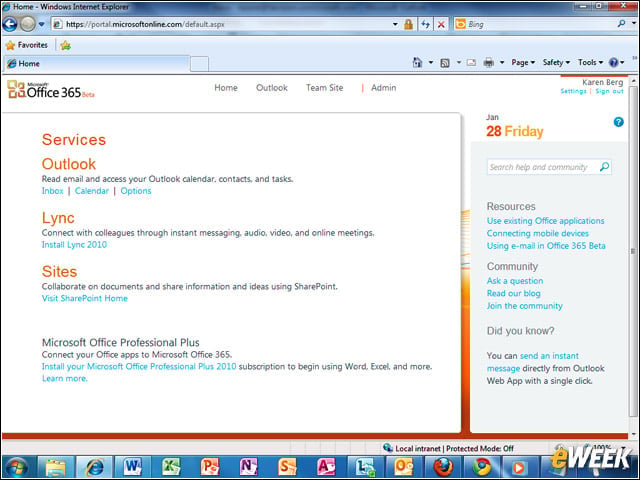Open the Settings link under Karen Berg

coord(573,91)
